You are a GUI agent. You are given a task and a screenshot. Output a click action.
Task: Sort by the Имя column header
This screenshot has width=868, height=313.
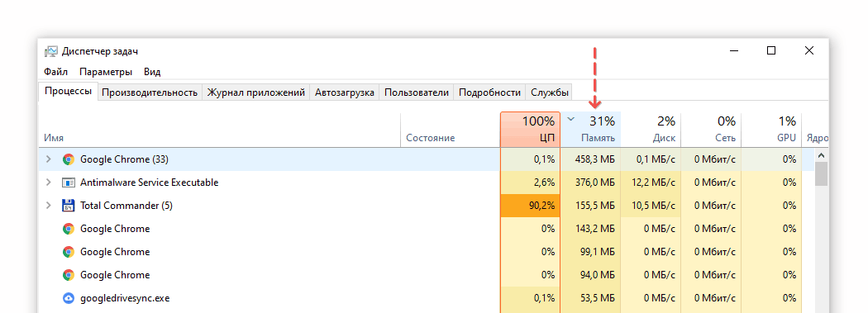click(219, 130)
